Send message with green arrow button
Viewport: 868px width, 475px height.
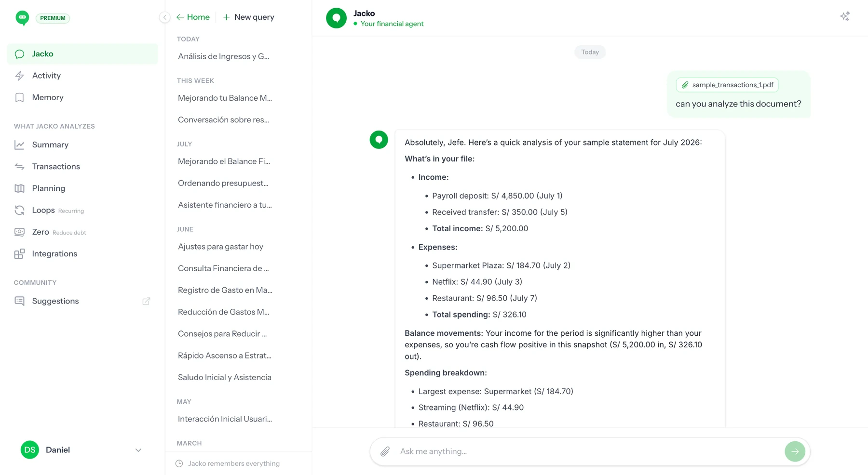tap(795, 451)
